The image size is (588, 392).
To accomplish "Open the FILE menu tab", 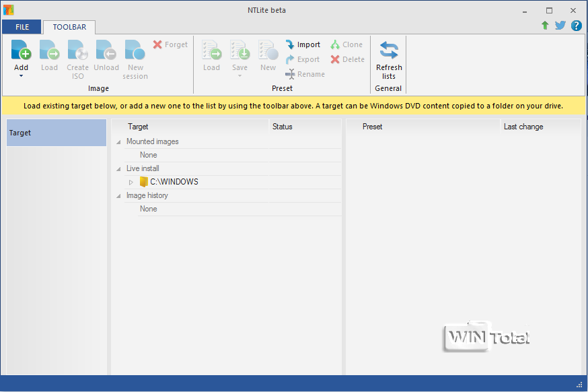I will [x=22, y=27].
